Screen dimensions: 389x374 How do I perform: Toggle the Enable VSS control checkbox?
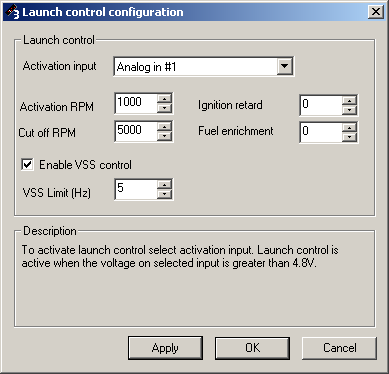tap(27, 165)
